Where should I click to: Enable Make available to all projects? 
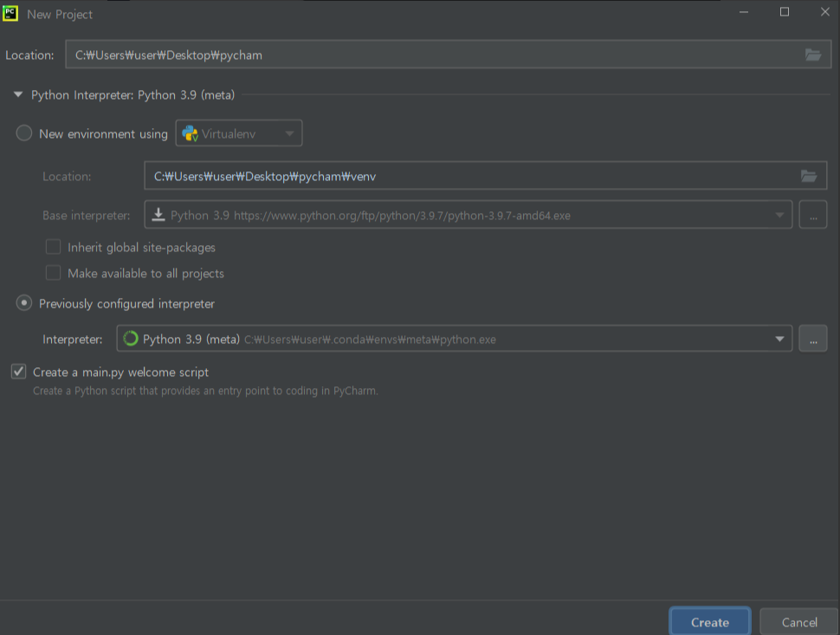(x=53, y=273)
